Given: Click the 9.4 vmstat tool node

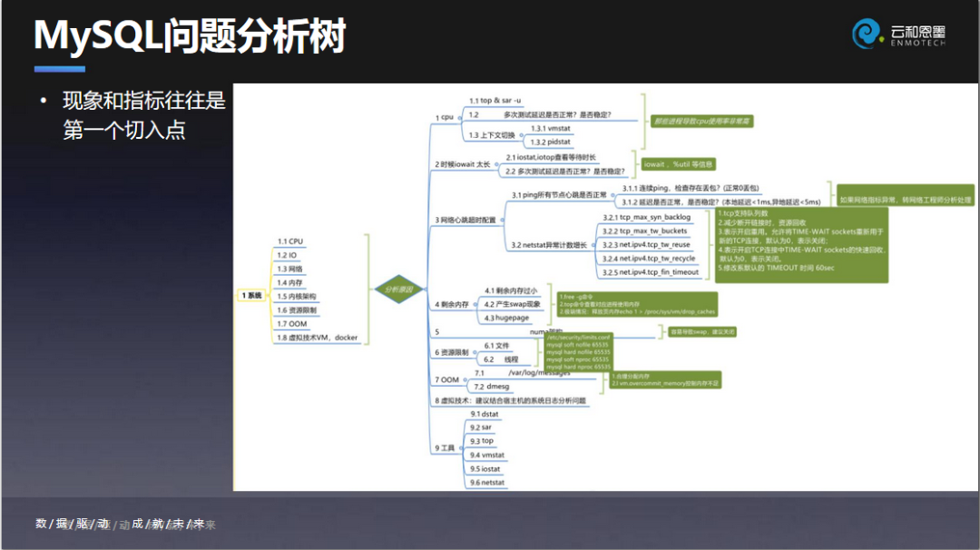Looking at the screenshot, I should [487, 455].
